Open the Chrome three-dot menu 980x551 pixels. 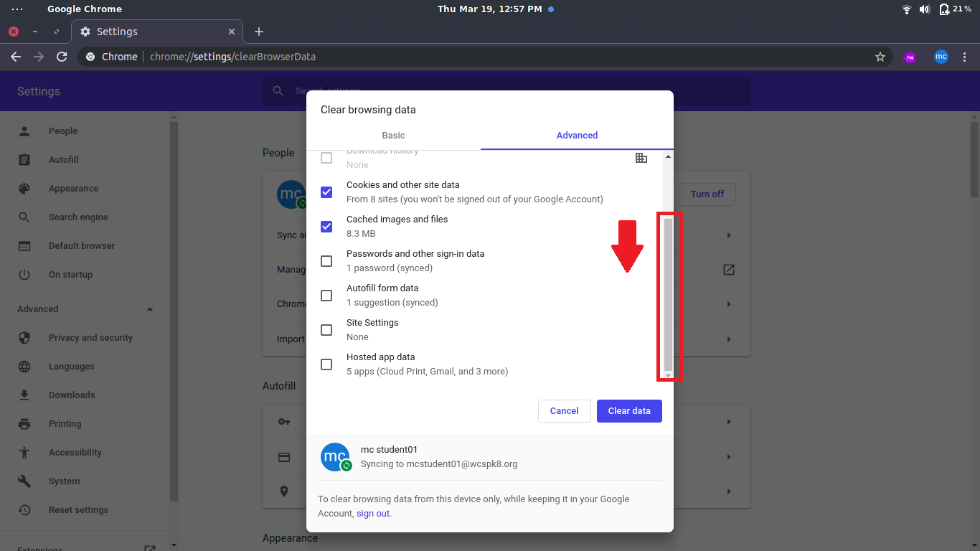point(966,57)
